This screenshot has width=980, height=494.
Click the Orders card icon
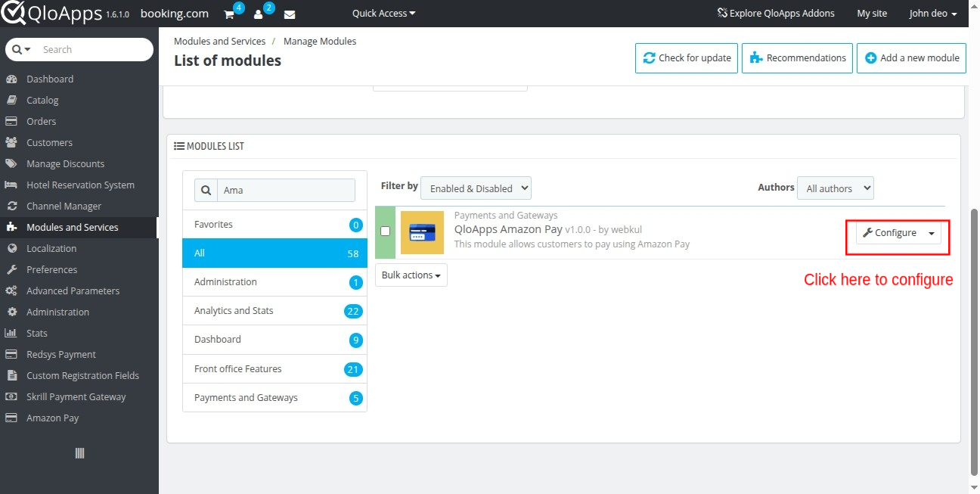pyautogui.click(x=11, y=121)
